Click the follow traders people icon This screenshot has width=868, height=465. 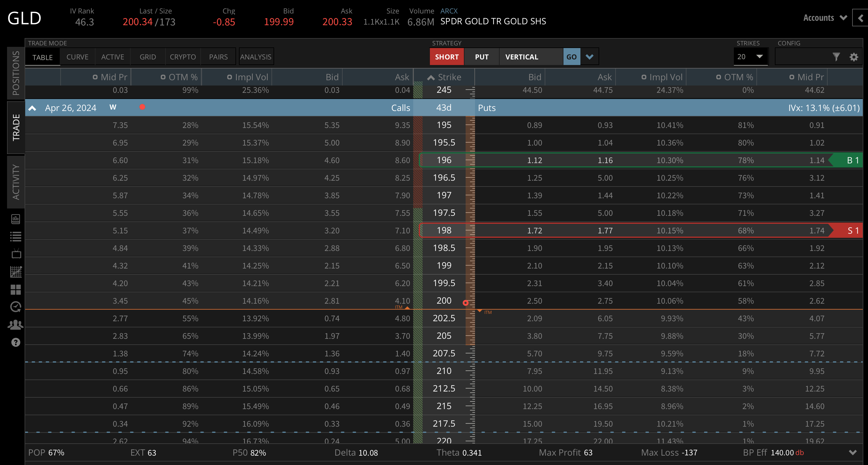(x=16, y=324)
